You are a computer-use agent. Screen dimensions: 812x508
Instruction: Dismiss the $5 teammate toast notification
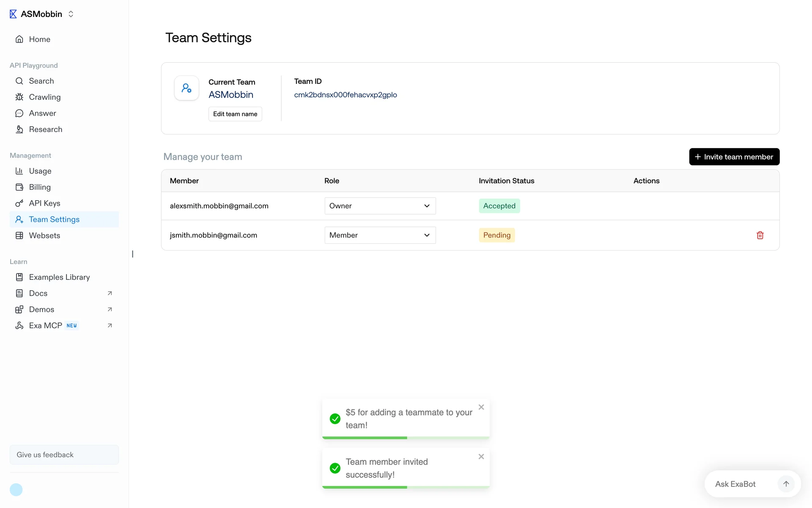click(481, 407)
